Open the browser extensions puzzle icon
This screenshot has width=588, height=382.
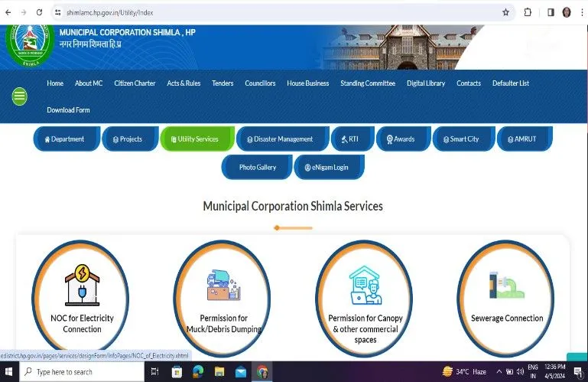click(x=528, y=12)
